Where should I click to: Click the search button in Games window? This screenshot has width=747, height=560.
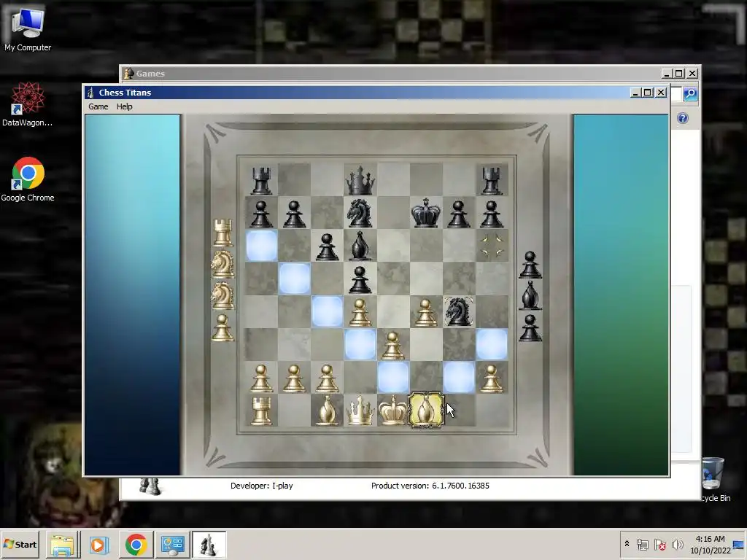(690, 94)
